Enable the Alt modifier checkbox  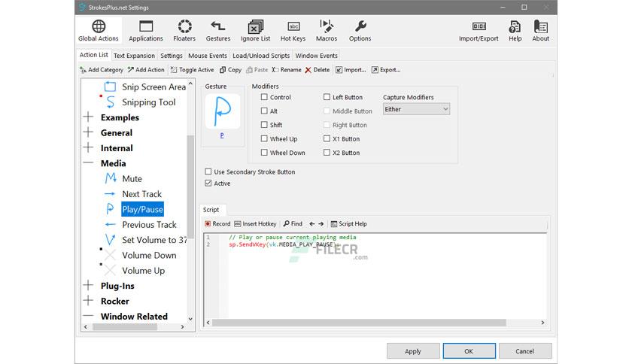coord(264,111)
